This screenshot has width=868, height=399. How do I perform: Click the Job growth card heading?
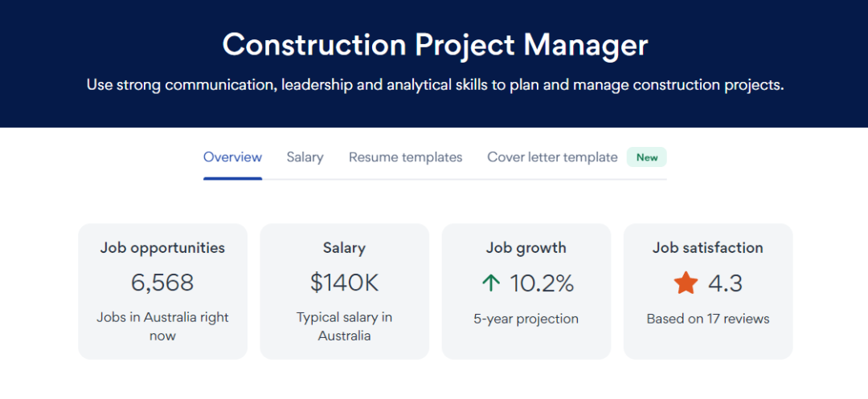coord(526,248)
